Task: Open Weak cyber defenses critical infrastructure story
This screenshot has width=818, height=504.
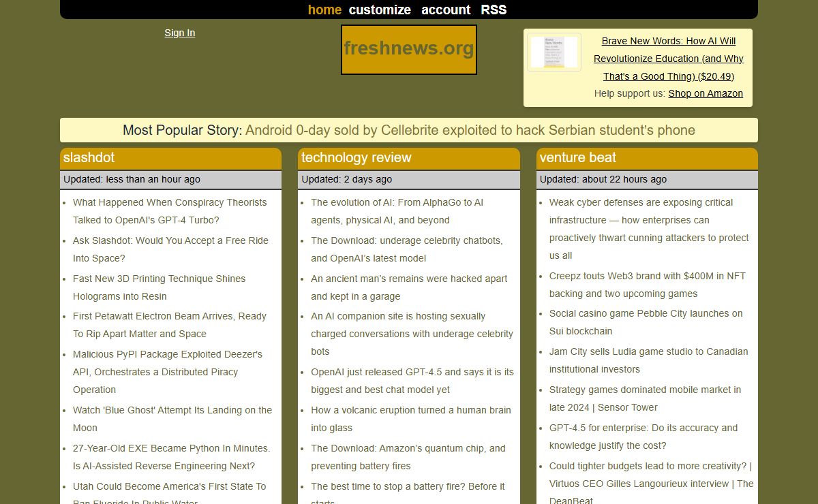Action: 649,229
